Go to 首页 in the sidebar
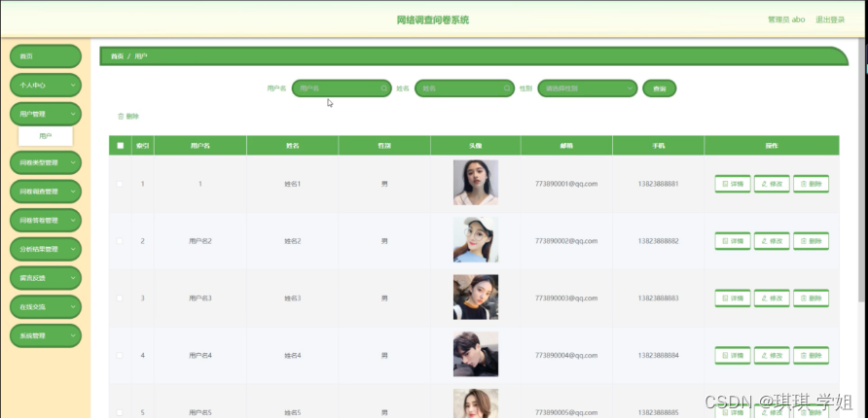Viewport: 868px width, 420px height. (x=46, y=56)
